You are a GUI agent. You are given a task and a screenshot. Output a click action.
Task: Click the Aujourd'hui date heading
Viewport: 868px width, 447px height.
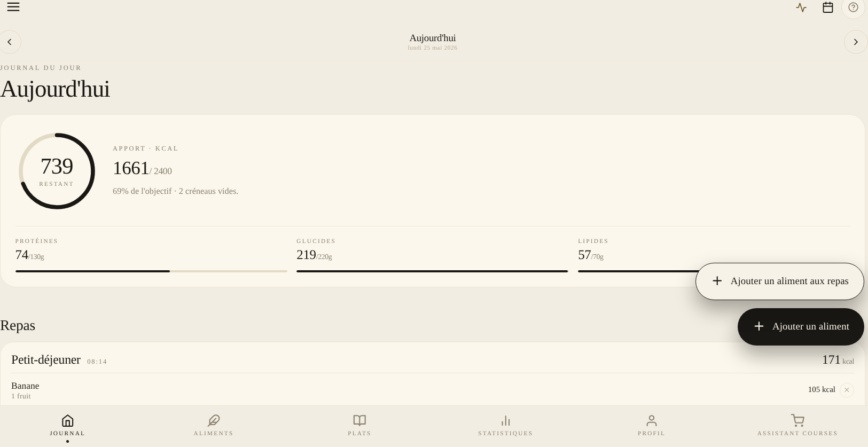coord(433,38)
